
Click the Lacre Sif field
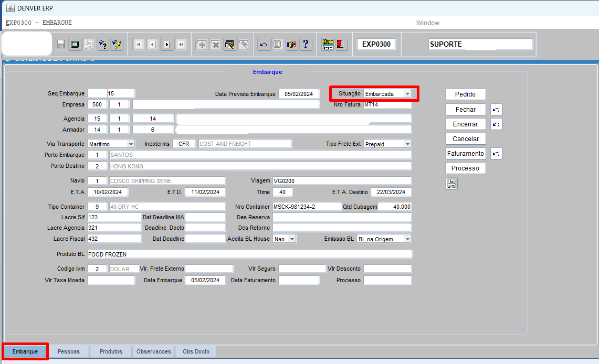(114, 217)
